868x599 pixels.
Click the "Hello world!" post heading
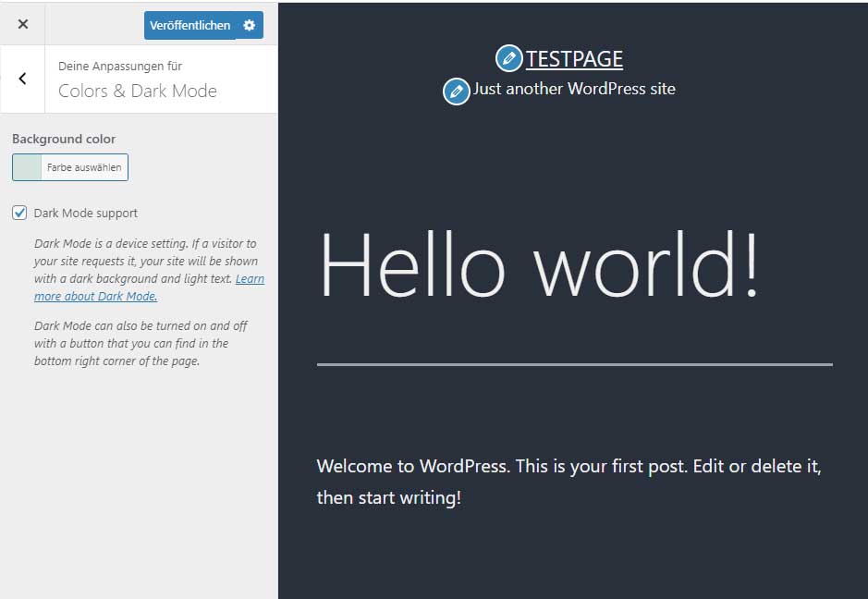pos(539,265)
